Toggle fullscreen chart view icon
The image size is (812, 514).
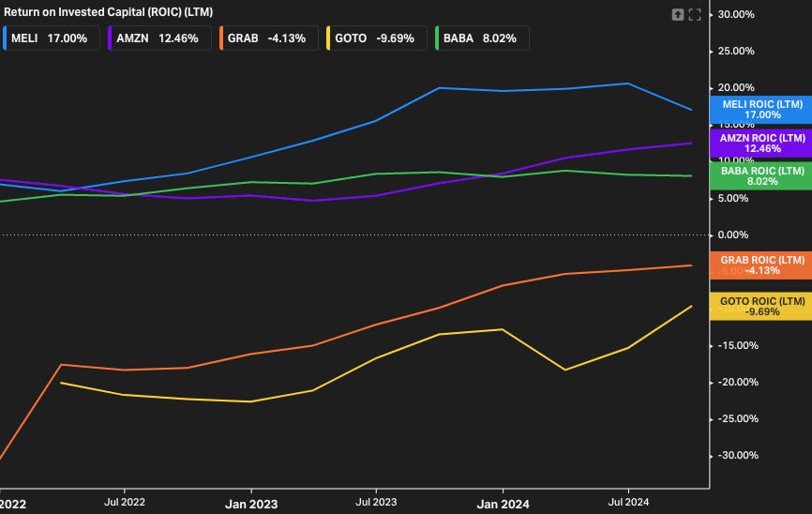pos(695,14)
